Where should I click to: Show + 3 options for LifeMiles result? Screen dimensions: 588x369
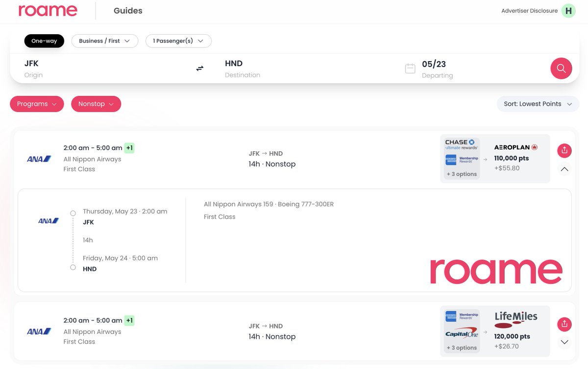pyautogui.click(x=461, y=347)
